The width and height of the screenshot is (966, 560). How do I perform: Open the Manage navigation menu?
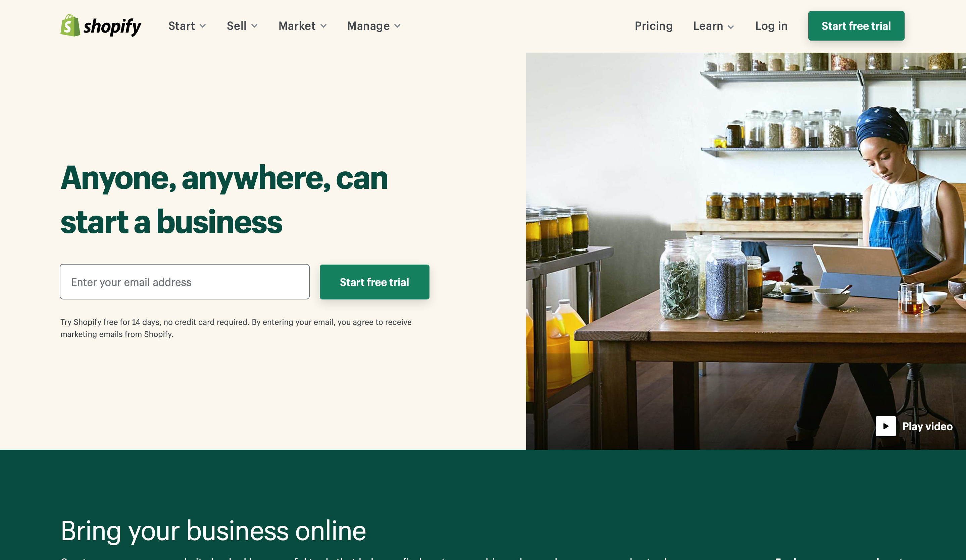(x=374, y=26)
